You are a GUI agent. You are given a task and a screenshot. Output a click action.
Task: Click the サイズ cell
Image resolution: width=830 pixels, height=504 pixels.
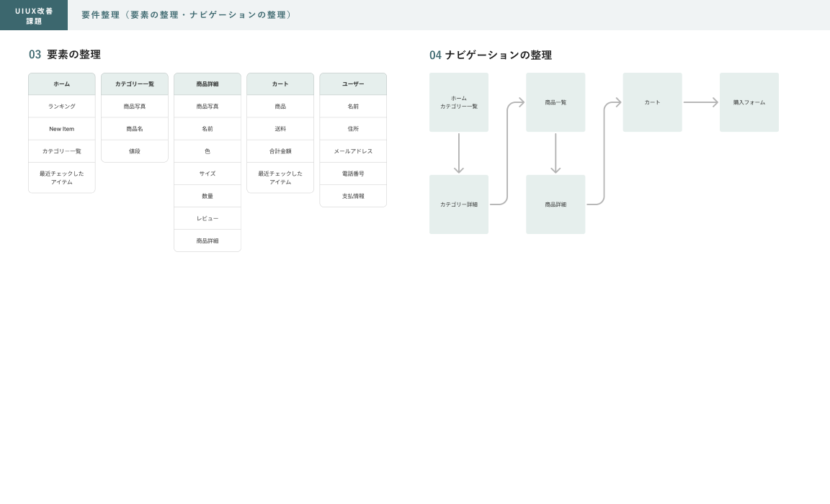coord(207,174)
